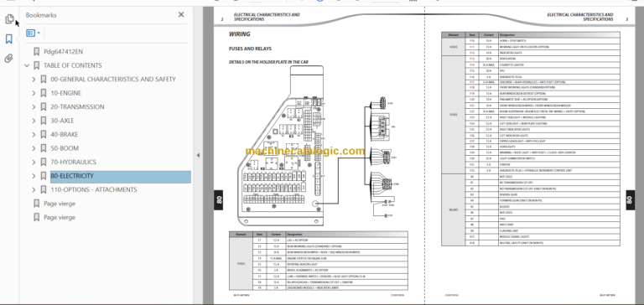Viewport: 644px width, 305px height.
Task: Select the Bookmarks panel icon in sidebar
Action: tap(8, 39)
